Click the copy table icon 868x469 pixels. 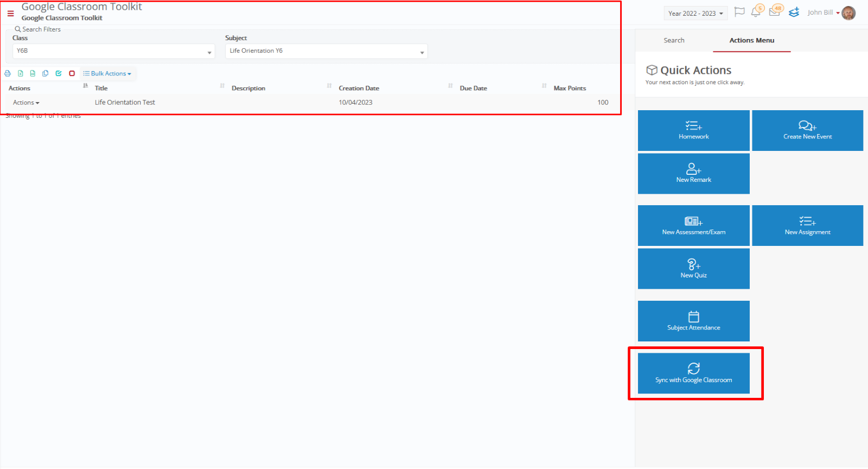pos(46,73)
